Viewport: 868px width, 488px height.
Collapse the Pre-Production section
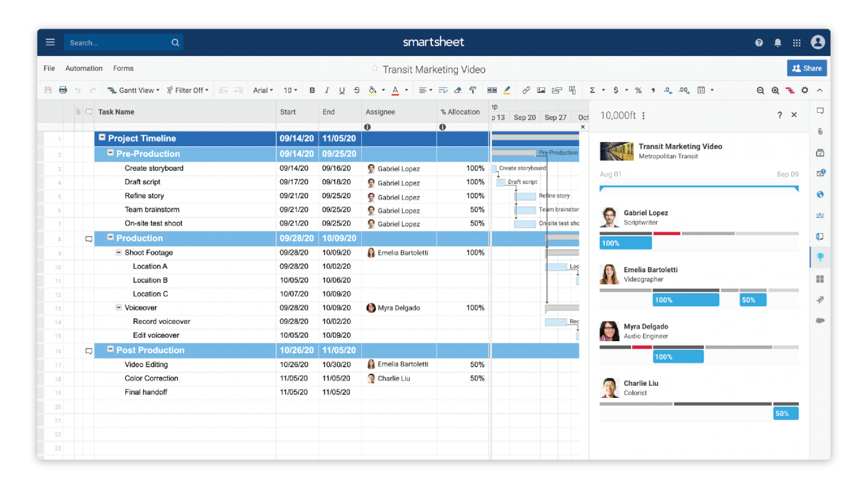pos(110,154)
